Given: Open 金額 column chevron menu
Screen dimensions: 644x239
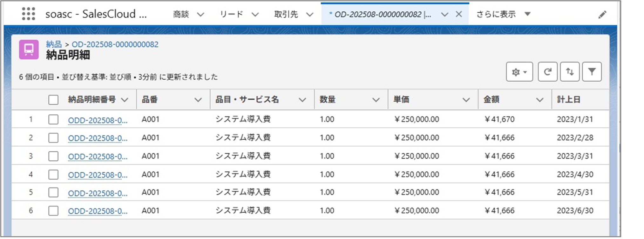Looking at the screenshot, I should (539, 100).
